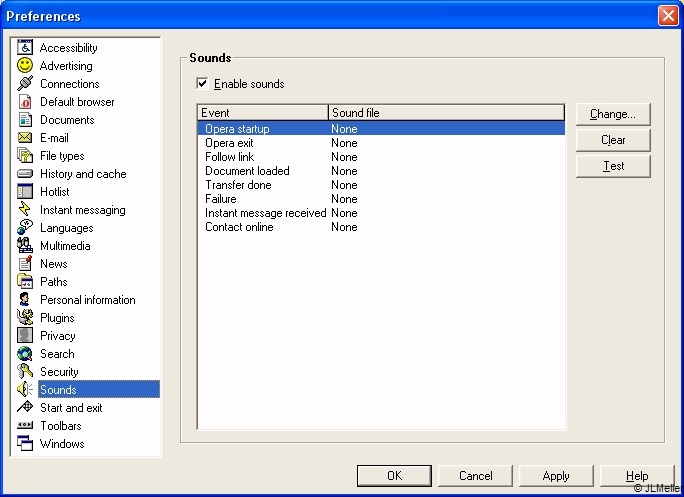Image resolution: width=684 pixels, height=497 pixels.
Task: Open the Start and exit category
Action: pyautogui.click(x=71, y=408)
